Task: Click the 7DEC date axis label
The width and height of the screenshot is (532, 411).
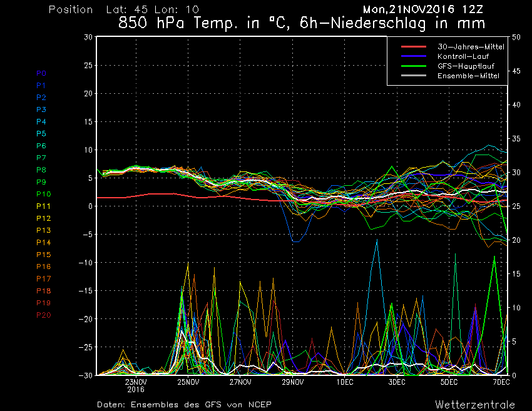Action: [x=501, y=382]
